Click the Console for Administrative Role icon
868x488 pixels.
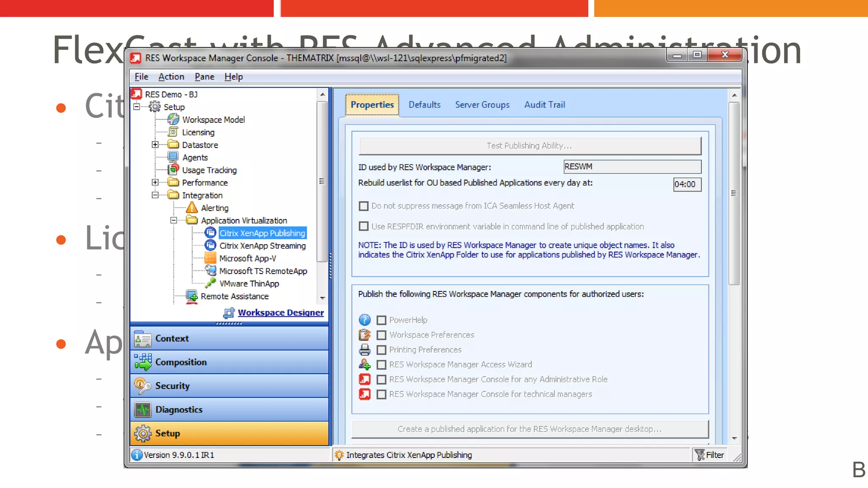pyautogui.click(x=364, y=379)
